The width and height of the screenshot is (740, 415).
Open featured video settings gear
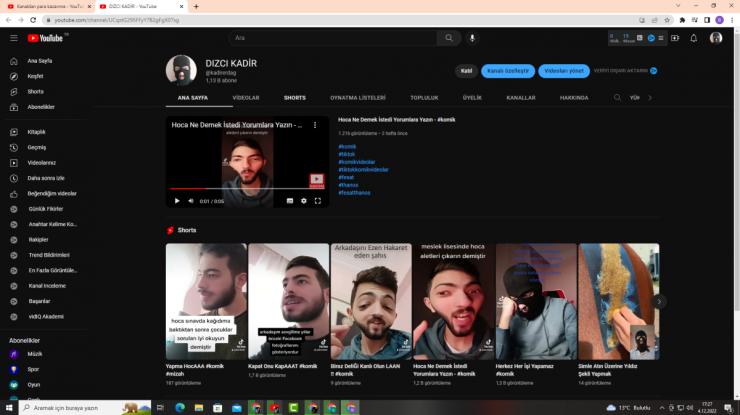tap(303, 201)
